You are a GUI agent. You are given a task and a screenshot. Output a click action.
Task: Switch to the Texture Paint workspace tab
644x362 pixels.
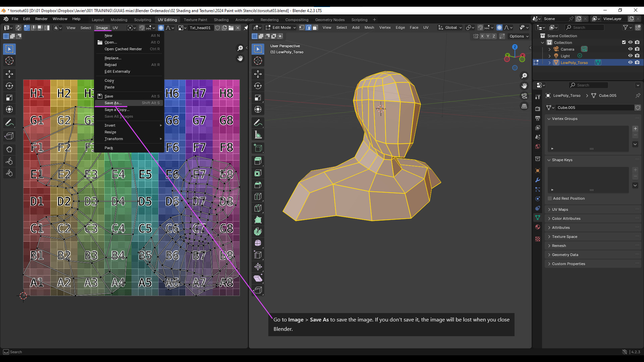click(195, 20)
